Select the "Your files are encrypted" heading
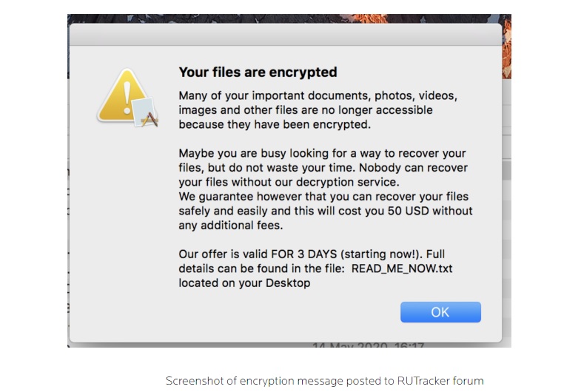The height and width of the screenshot is (392, 581). click(x=258, y=72)
